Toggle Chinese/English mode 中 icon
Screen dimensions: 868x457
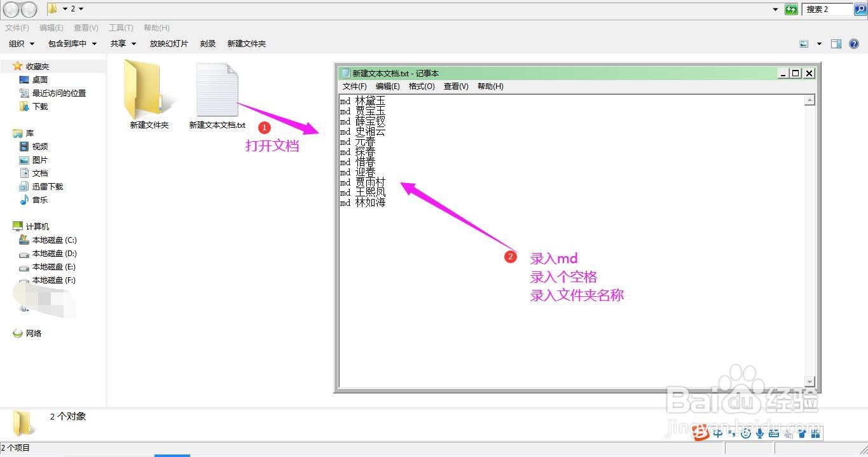coord(718,433)
